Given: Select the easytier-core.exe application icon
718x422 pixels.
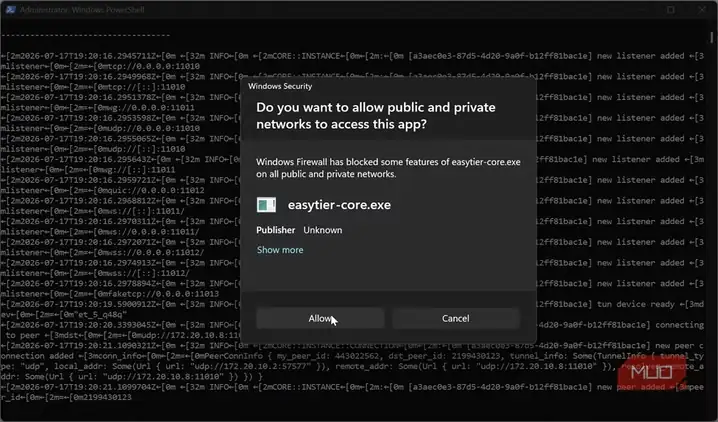Looking at the screenshot, I should [x=266, y=205].
